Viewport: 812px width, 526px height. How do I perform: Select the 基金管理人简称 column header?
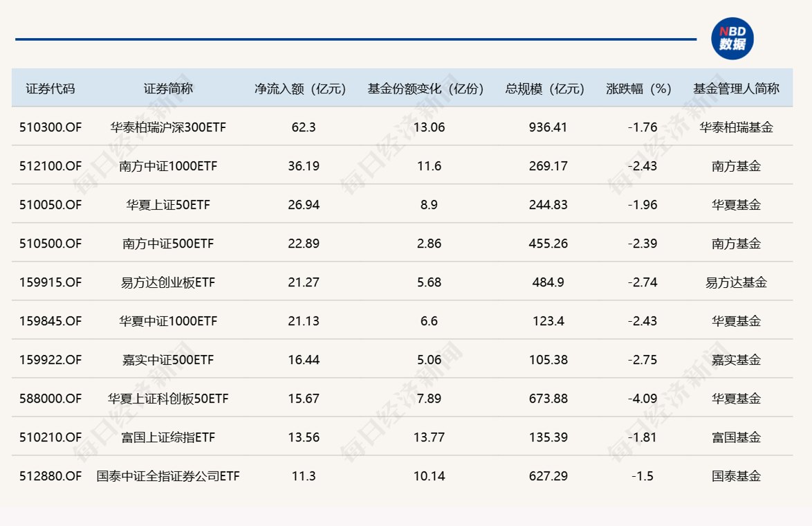[736, 89]
